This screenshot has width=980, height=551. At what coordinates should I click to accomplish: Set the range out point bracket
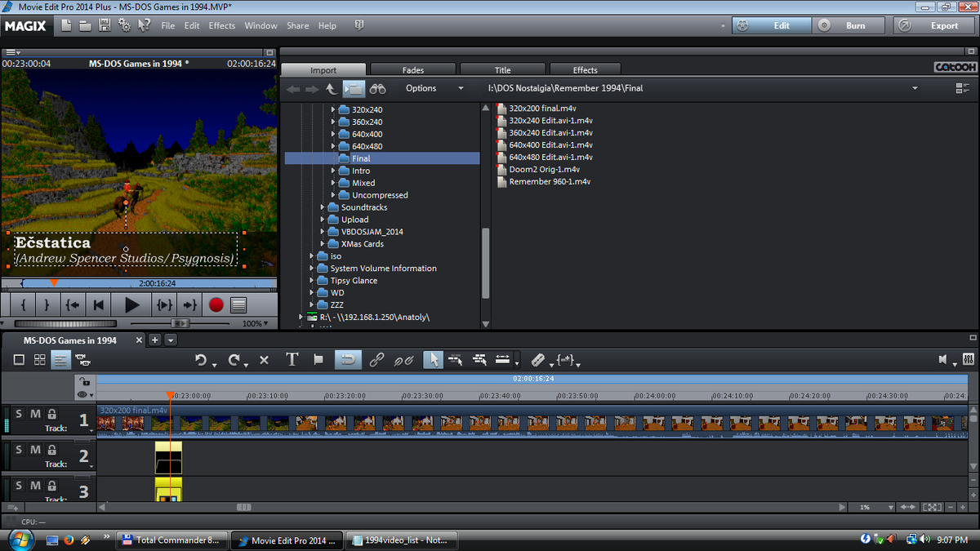click(x=47, y=305)
